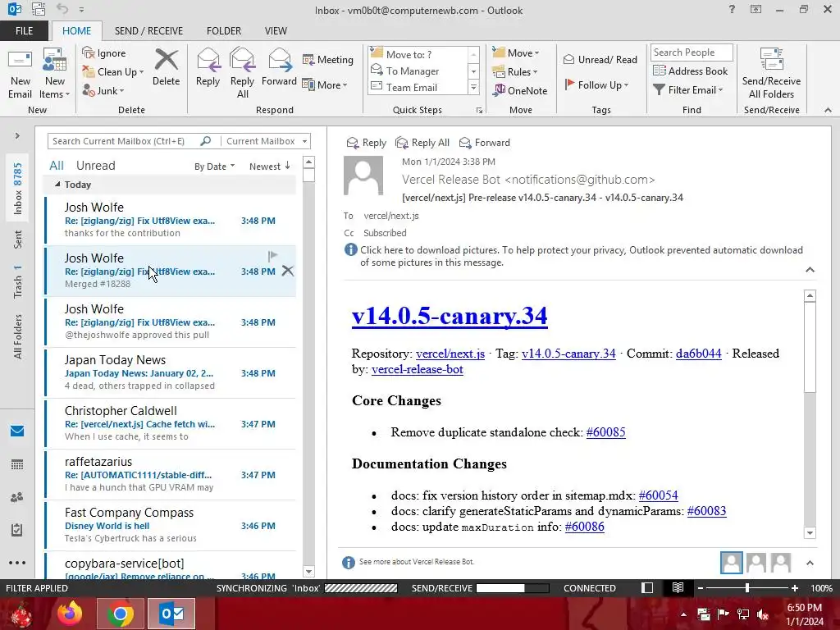
Task: Open the Rules dropdown
Action: (515, 72)
